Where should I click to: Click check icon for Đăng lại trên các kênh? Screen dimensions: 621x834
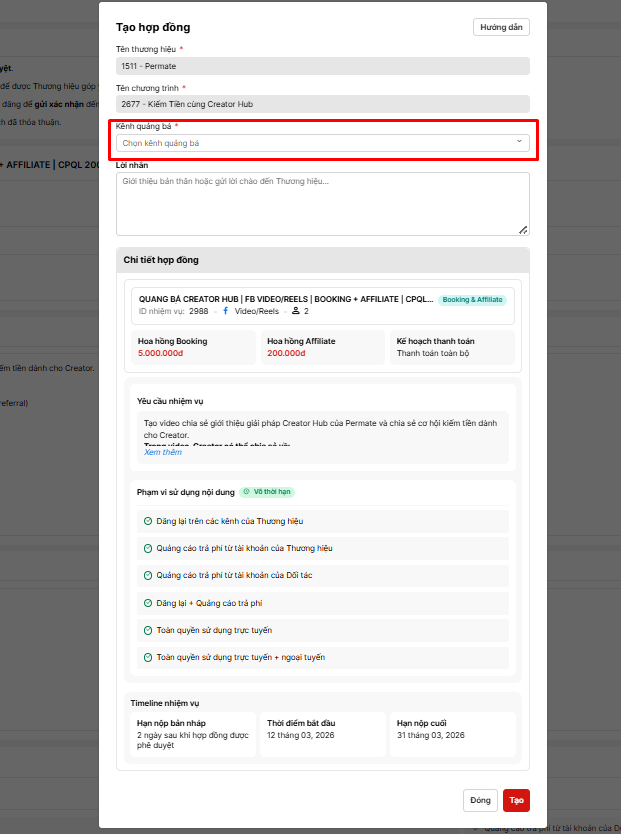point(148,522)
